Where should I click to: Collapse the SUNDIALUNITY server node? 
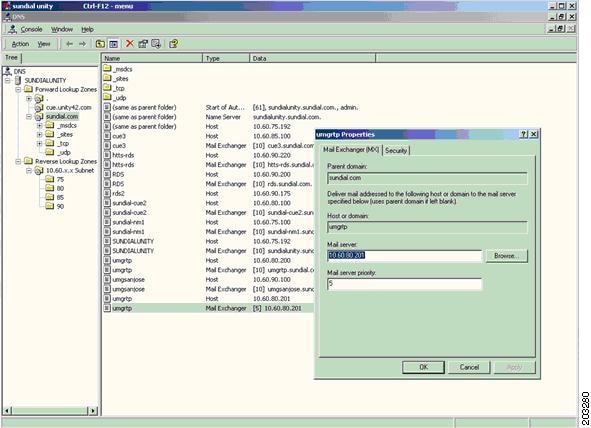pos(8,80)
